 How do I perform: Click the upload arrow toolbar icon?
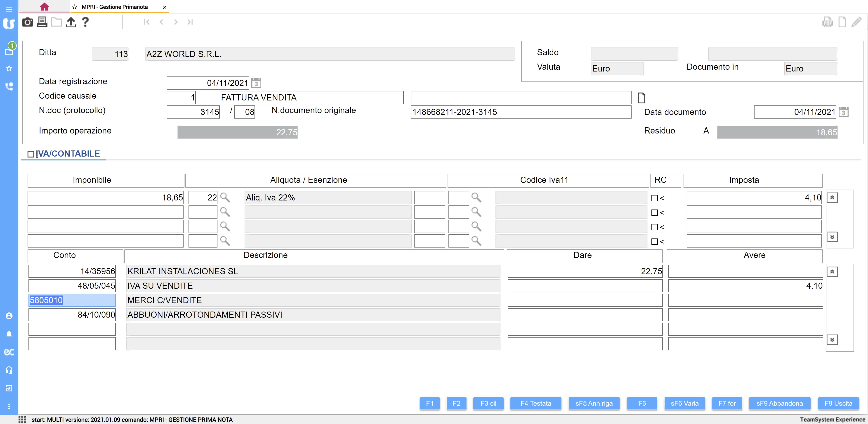pyautogui.click(x=71, y=22)
